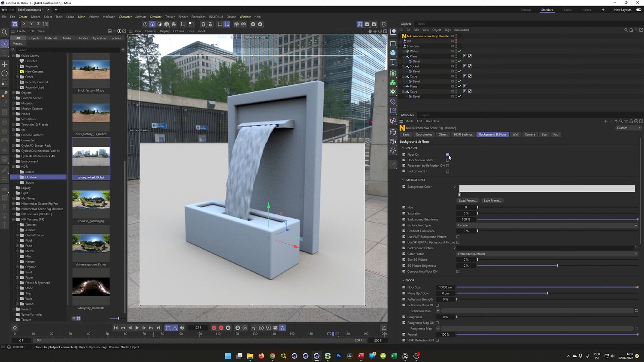Screen dimensions: 644x362
Task: Search the Objects manager
Action: click(626, 30)
